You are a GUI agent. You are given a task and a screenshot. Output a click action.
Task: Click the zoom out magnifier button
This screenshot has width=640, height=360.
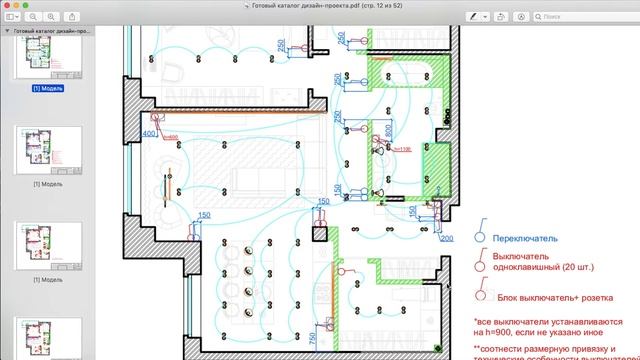tap(33, 17)
